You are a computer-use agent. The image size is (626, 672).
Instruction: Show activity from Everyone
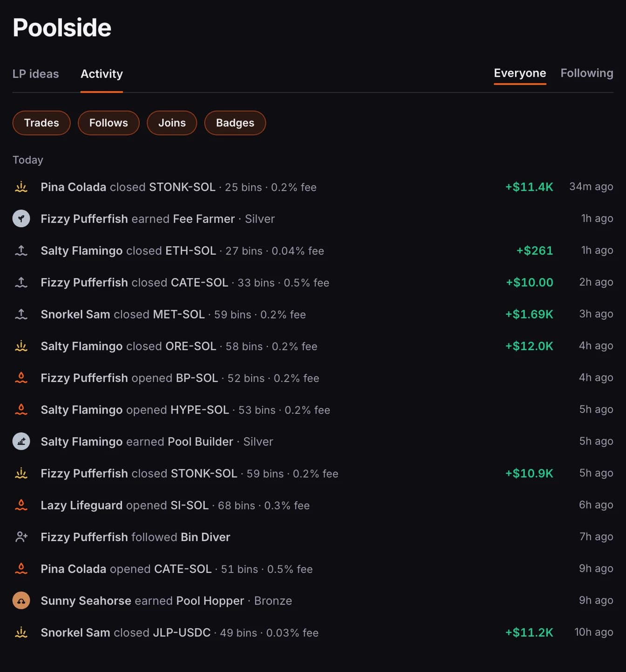pyautogui.click(x=520, y=73)
